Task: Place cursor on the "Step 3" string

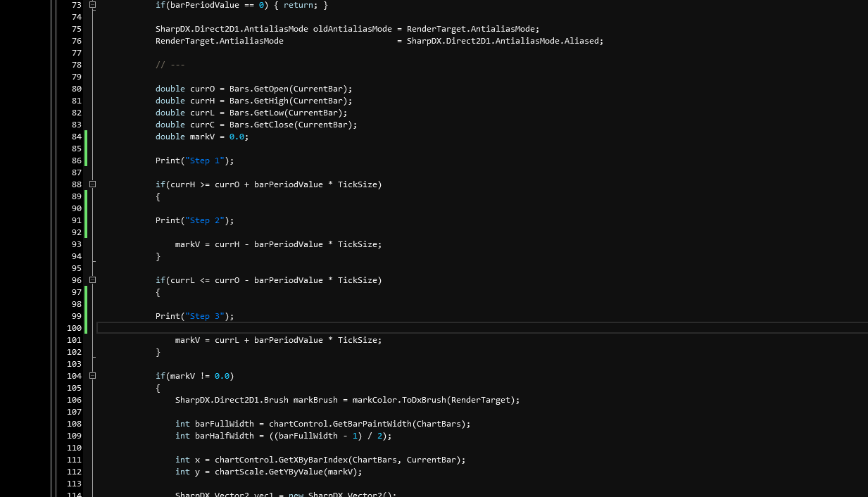Action: (x=203, y=316)
